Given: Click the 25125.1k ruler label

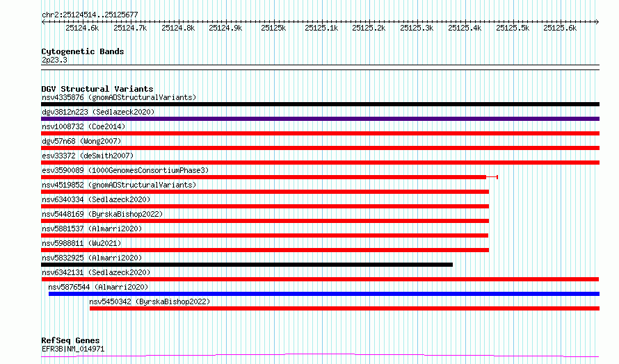Looking at the screenshot, I should 321,28.
